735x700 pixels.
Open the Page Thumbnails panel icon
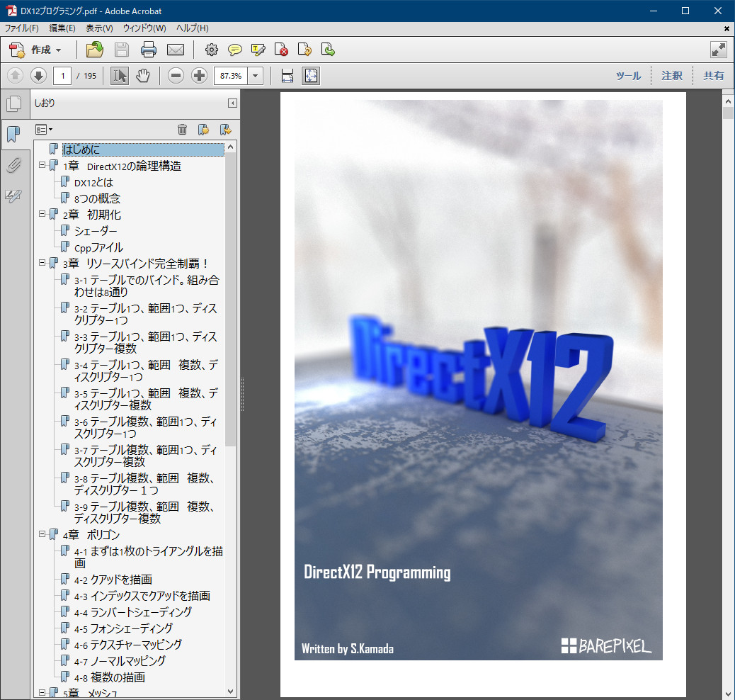click(16, 103)
